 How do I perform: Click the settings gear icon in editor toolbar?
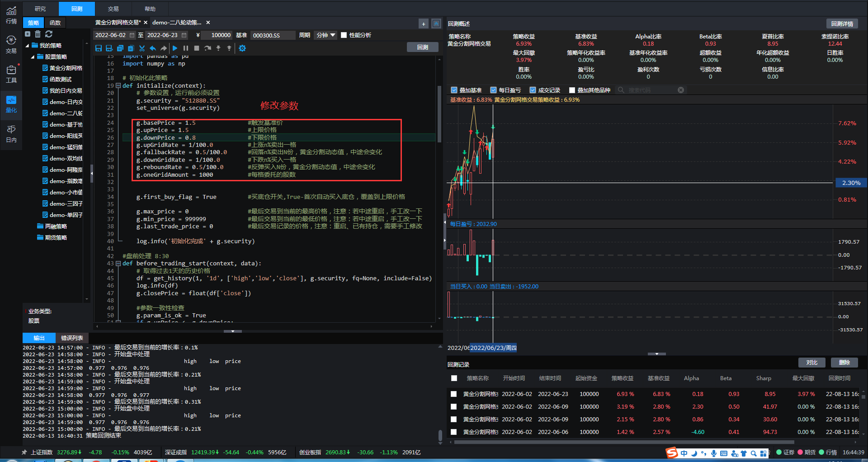pyautogui.click(x=242, y=48)
